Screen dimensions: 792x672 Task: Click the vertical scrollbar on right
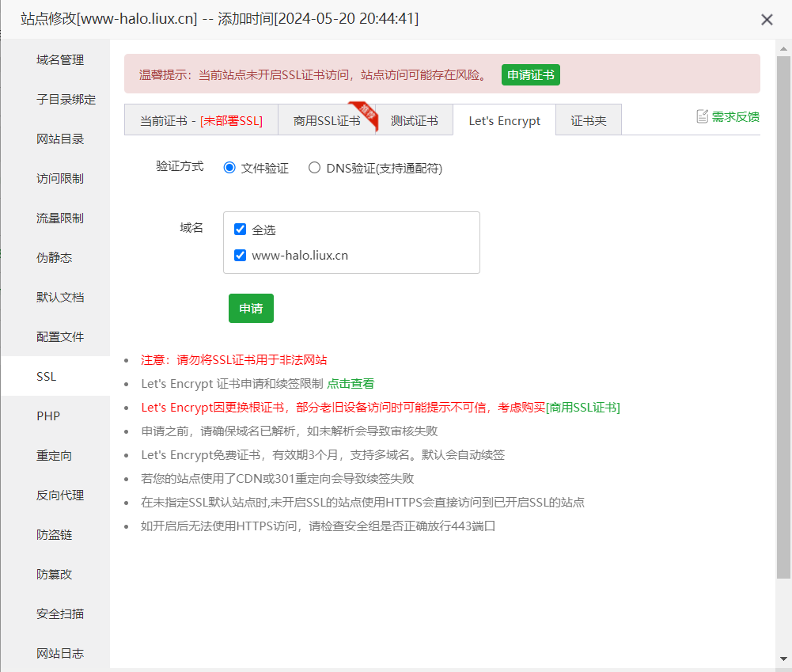783,317
